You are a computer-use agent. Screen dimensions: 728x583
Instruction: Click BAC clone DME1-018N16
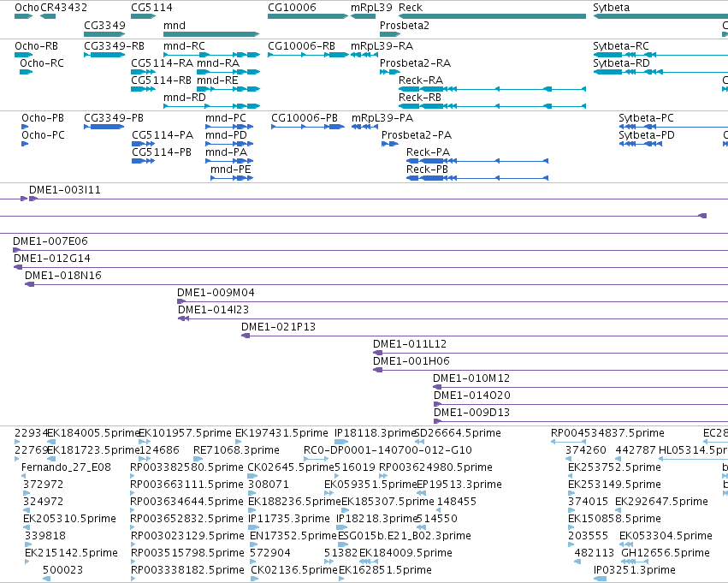click(x=376, y=285)
